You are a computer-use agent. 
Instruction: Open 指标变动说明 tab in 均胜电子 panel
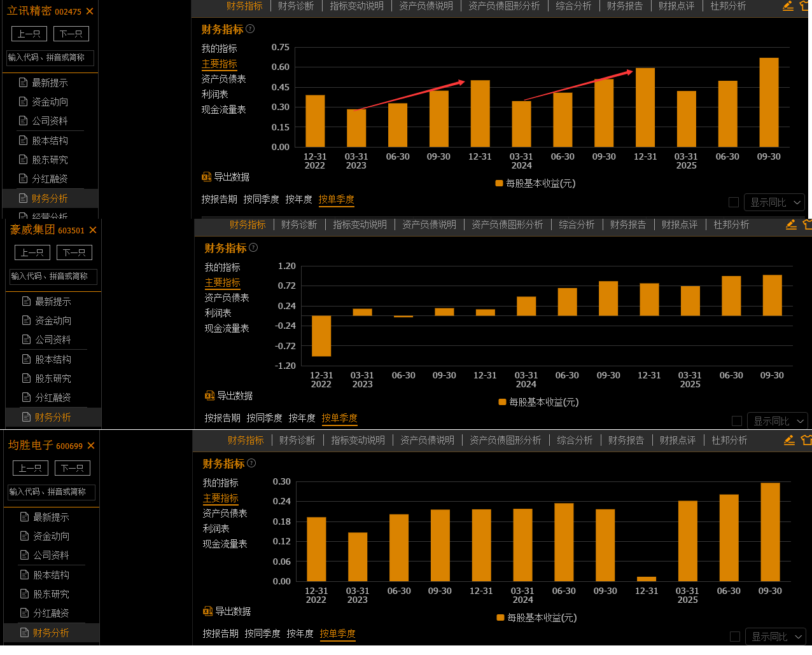[x=358, y=440]
